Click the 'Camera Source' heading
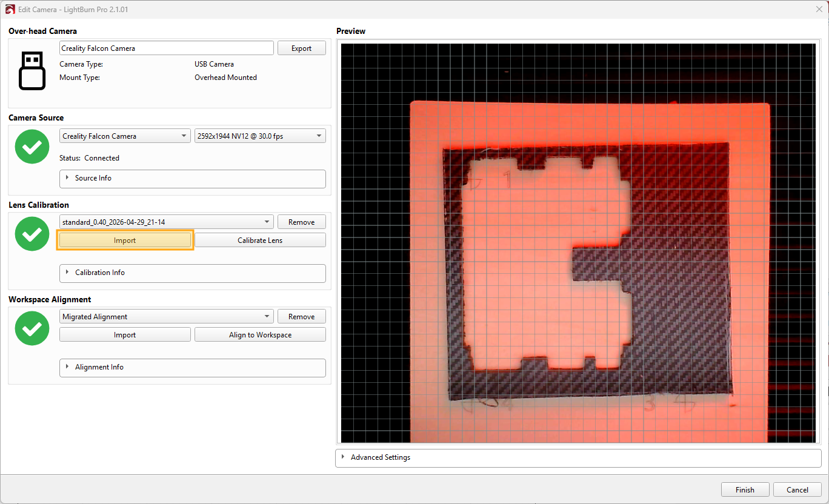 point(36,118)
